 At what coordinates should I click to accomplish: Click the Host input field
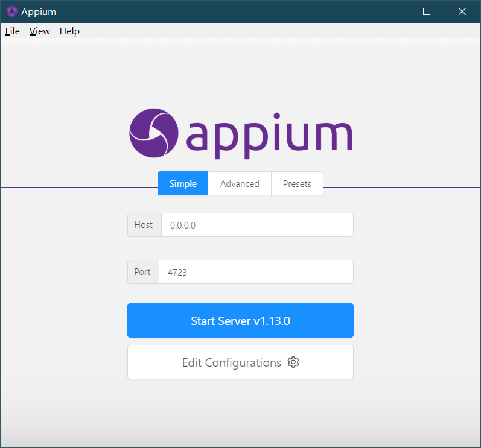(257, 225)
